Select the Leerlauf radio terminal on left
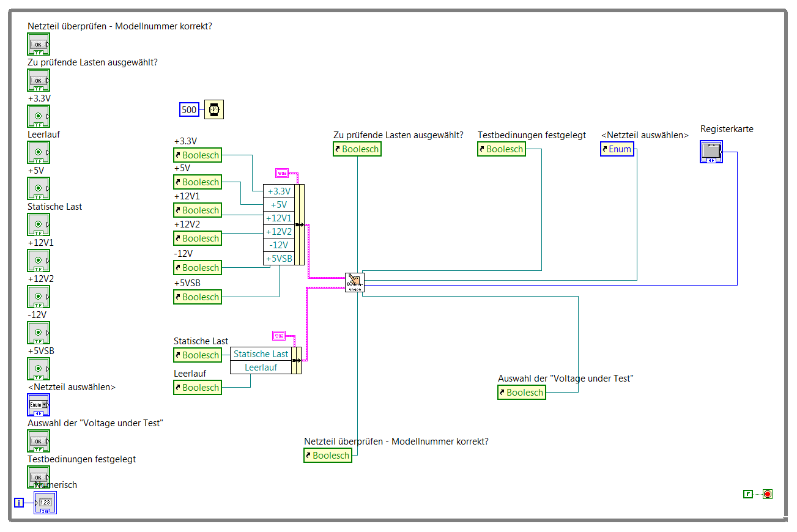 tap(39, 152)
